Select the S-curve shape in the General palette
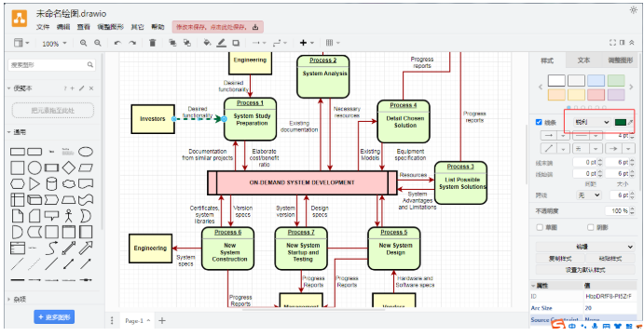The image size is (644, 336). 51,248
